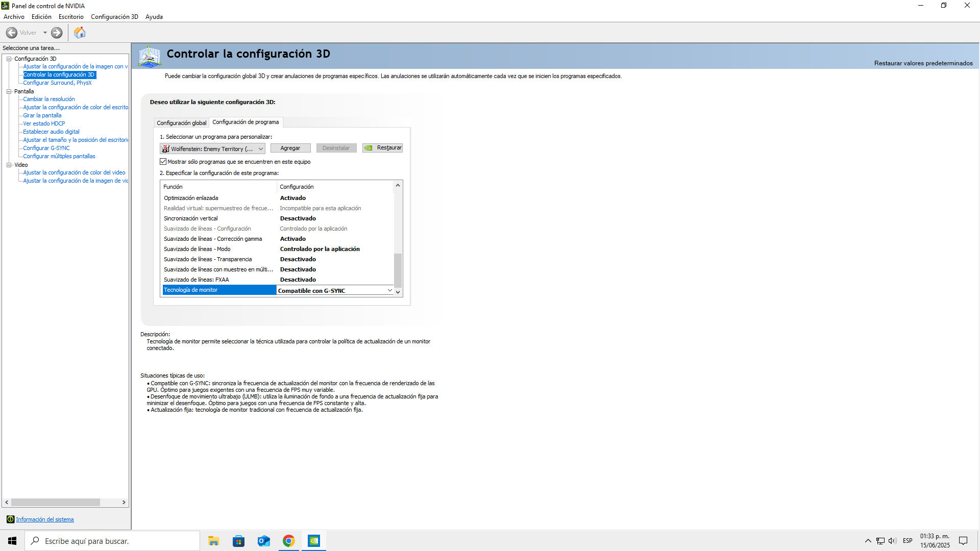
Task: Open Configurar múltiples pantallas
Action: (x=59, y=156)
